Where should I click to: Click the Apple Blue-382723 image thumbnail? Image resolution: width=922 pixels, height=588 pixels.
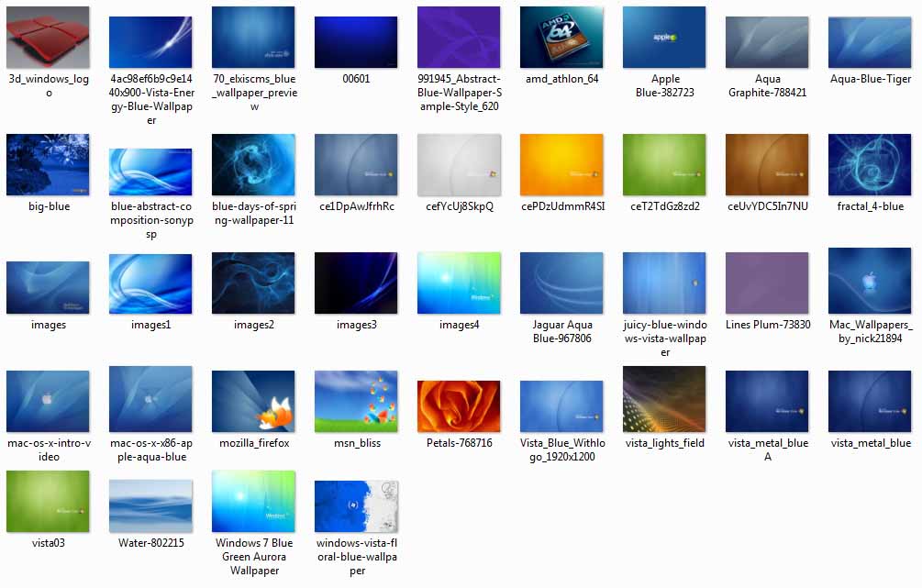point(664,37)
